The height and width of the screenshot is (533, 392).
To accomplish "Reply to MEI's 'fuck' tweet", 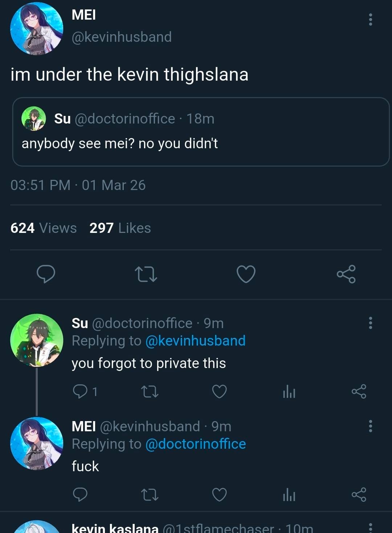I will point(80,494).
